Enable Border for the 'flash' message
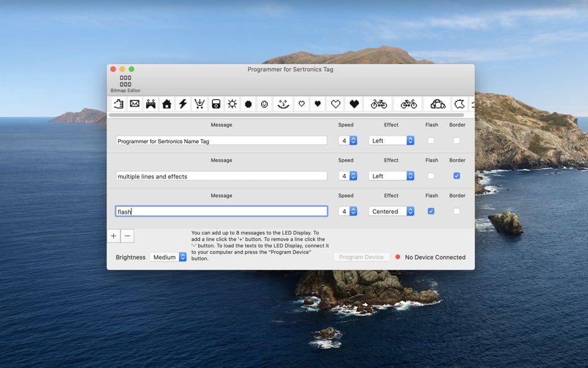The height and width of the screenshot is (368, 588). click(x=456, y=211)
